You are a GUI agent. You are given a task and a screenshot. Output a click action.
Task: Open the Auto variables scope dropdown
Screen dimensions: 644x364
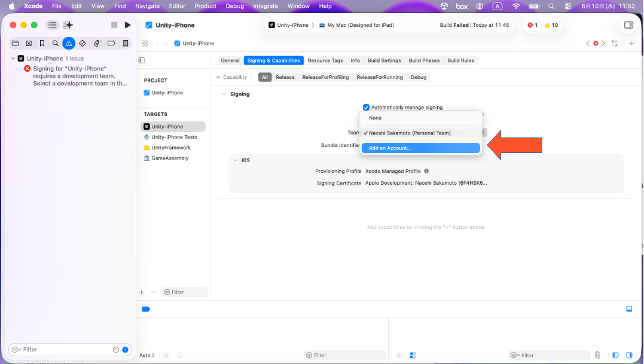click(147, 355)
